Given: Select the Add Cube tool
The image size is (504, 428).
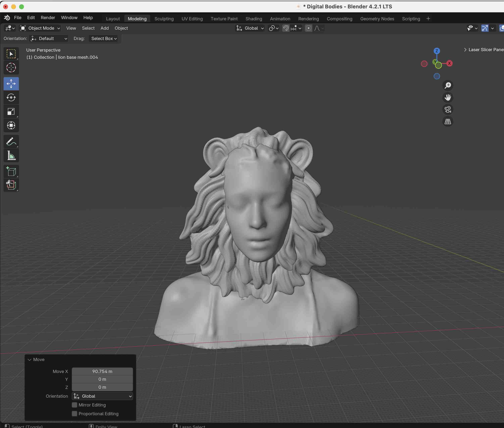Looking at the screenshot, I should pos(11,172).
